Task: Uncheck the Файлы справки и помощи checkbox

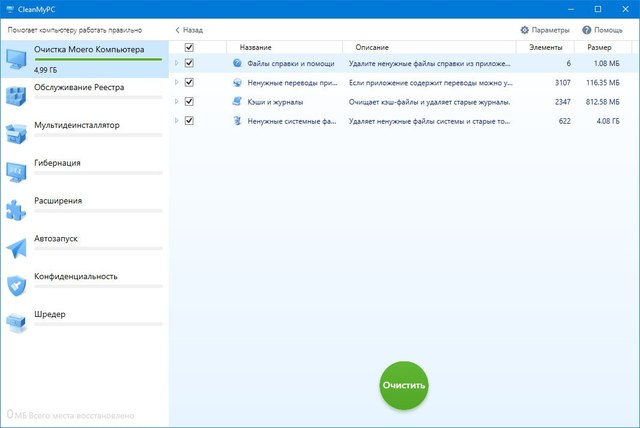Action: (189, 63)
